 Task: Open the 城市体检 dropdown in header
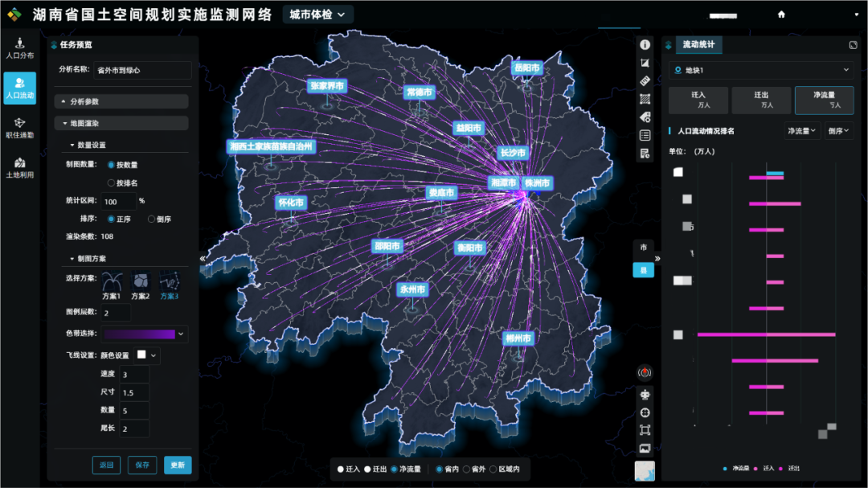point(317,14)
